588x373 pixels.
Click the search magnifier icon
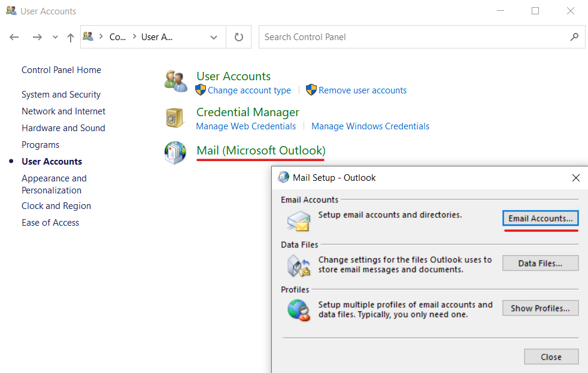coord(574,37)
